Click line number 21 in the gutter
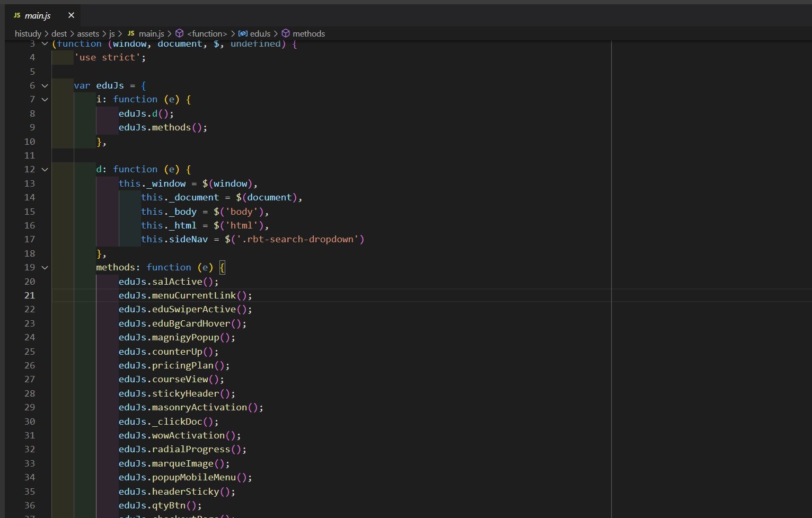This screenshot has width=812, height=518. [x=30, y=295]
